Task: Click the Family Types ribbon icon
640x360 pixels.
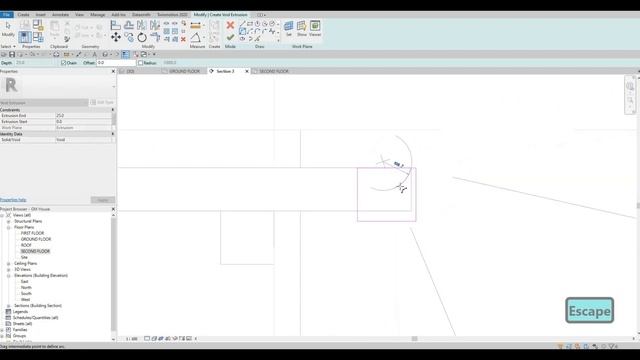Action: coord(38,37)
